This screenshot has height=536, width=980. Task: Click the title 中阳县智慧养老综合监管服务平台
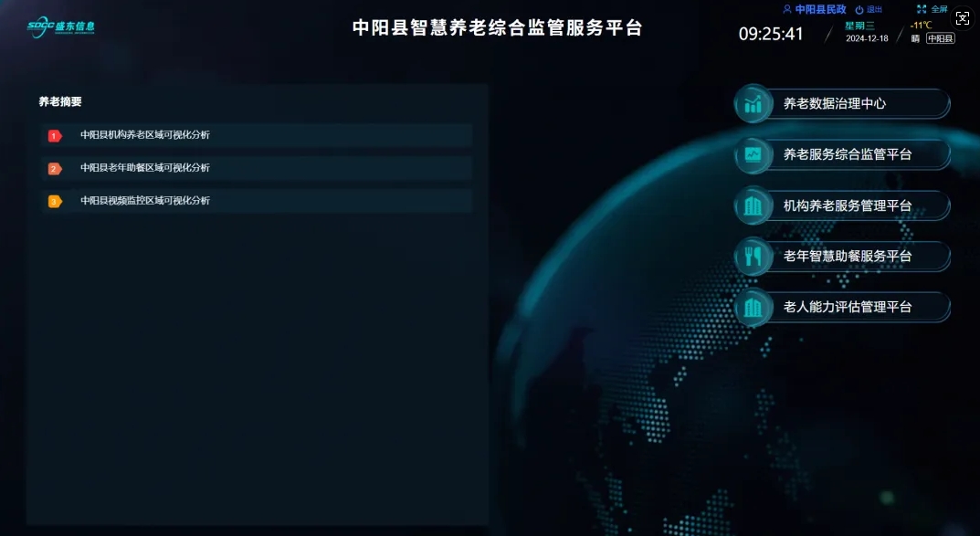pos(497,27)
